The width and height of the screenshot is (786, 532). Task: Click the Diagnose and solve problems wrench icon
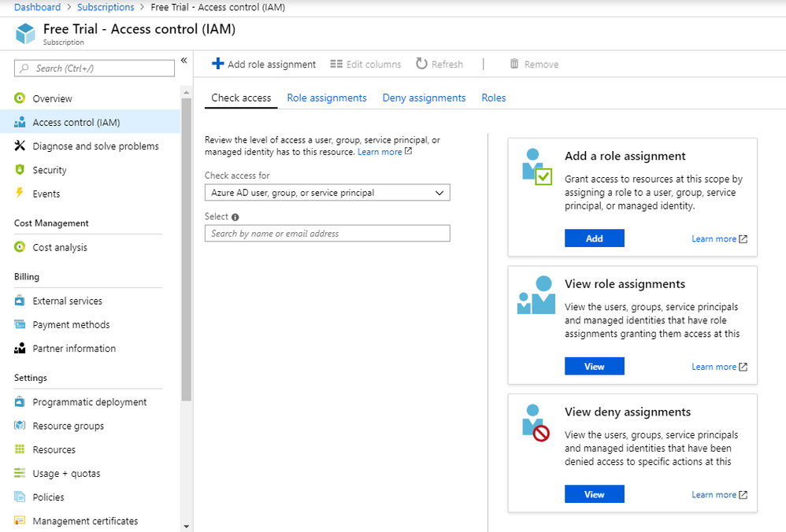tap(20, 146)
